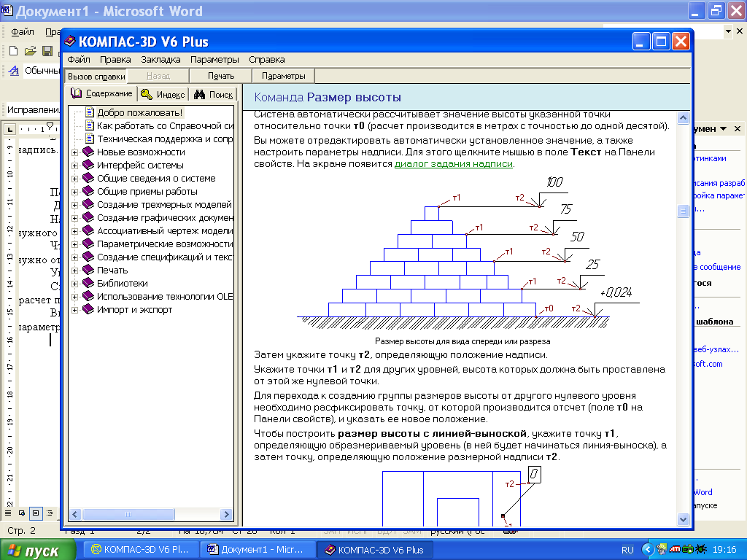Click the Save floppy icon in Word
This screenshot has height=560, width=747.
pos(47,50)
